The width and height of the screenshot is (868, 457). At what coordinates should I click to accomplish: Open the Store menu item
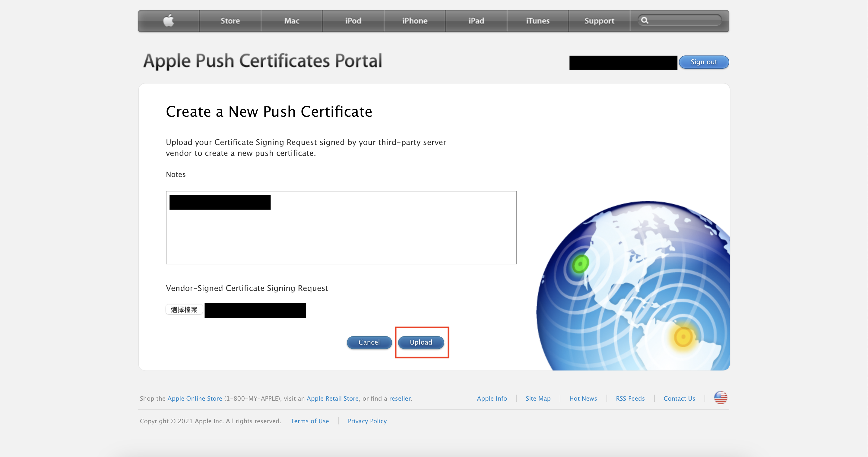(x=230, y=21)
